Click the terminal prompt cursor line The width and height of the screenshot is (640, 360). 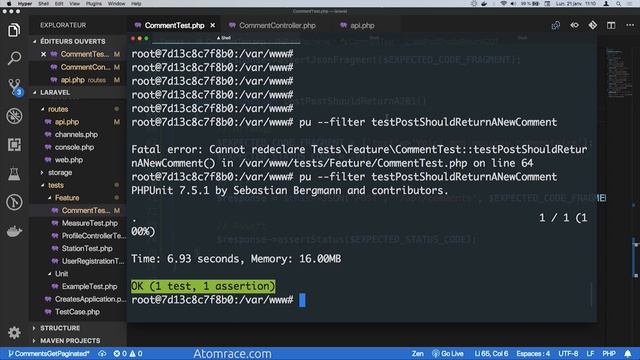click(218, 300)
